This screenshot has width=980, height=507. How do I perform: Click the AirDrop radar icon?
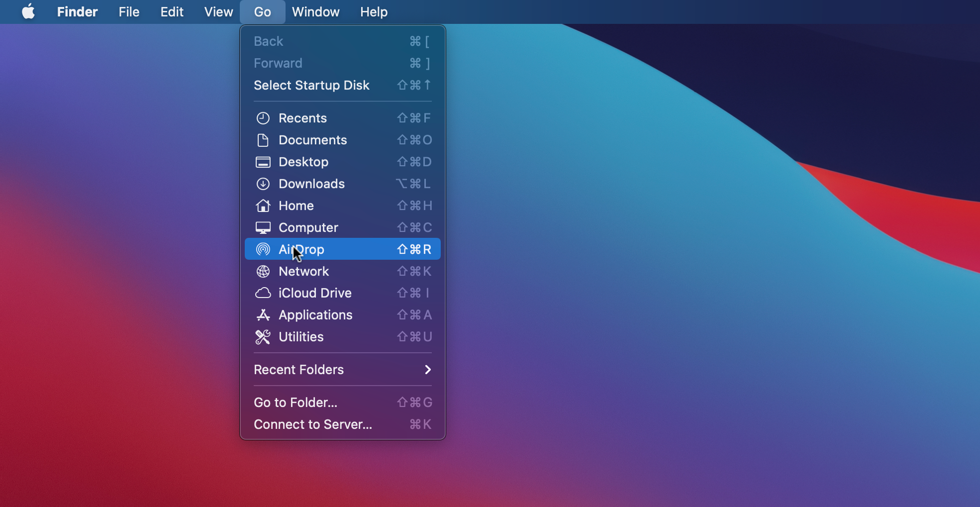[263, 249]
